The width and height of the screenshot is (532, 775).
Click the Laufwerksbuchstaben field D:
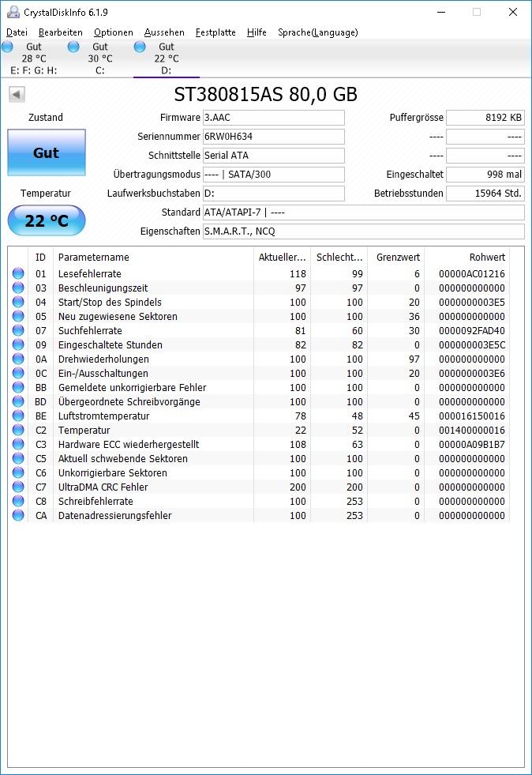[x=274, y=194]
